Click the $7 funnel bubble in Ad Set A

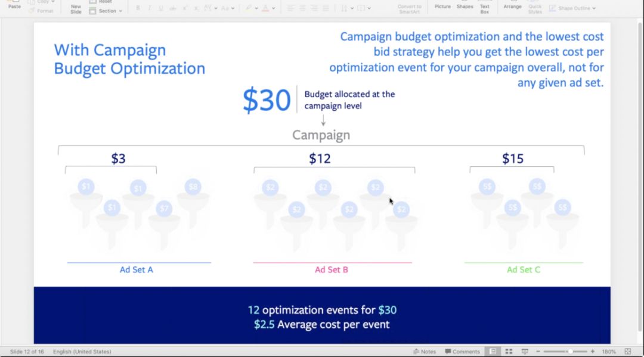pos(164,209)
